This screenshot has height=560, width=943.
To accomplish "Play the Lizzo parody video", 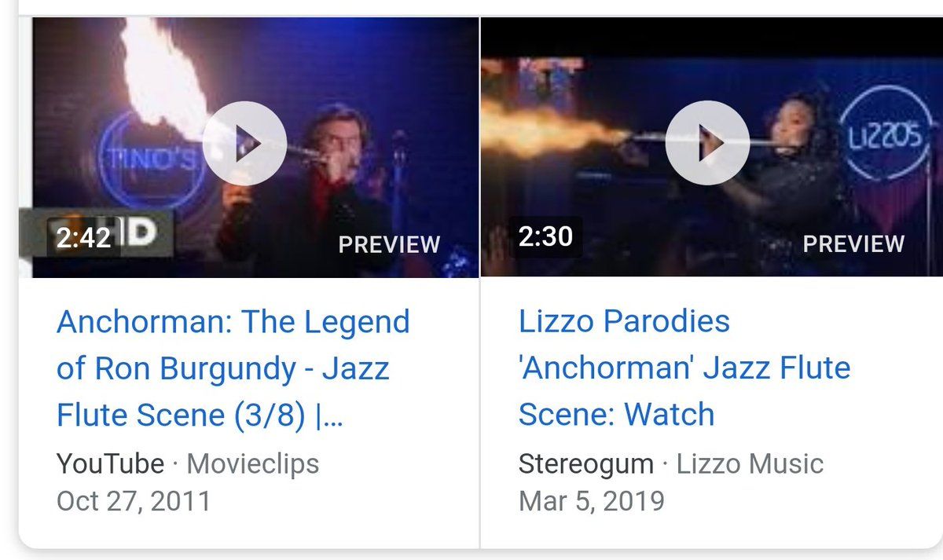I will [x=707, y=144].
